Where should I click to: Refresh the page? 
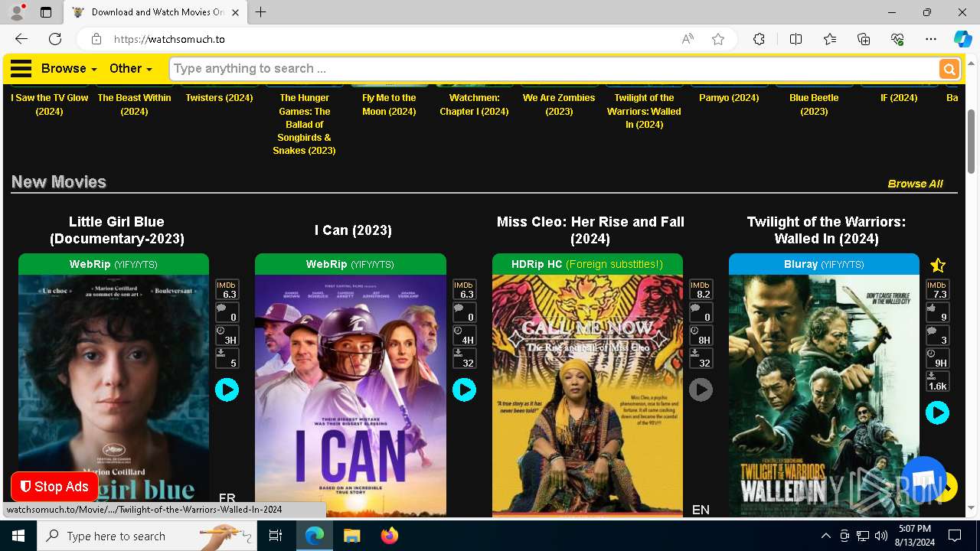tap(55, 39)
